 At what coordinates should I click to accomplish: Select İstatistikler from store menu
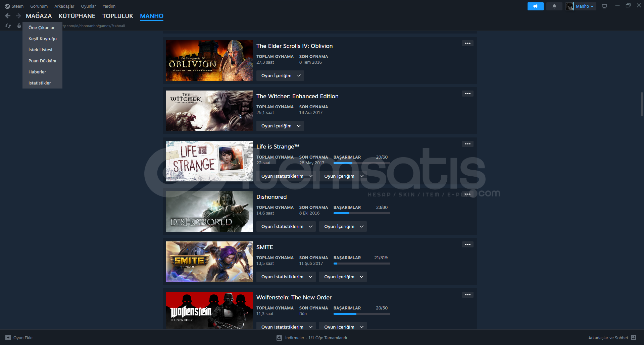pos(42,83)
